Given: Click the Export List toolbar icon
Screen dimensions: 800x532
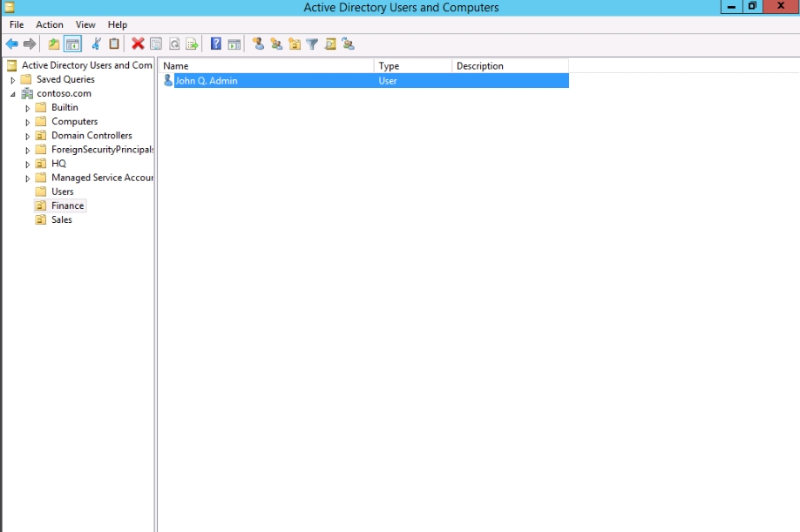Looking at the screenshot, I should [192, 44].
